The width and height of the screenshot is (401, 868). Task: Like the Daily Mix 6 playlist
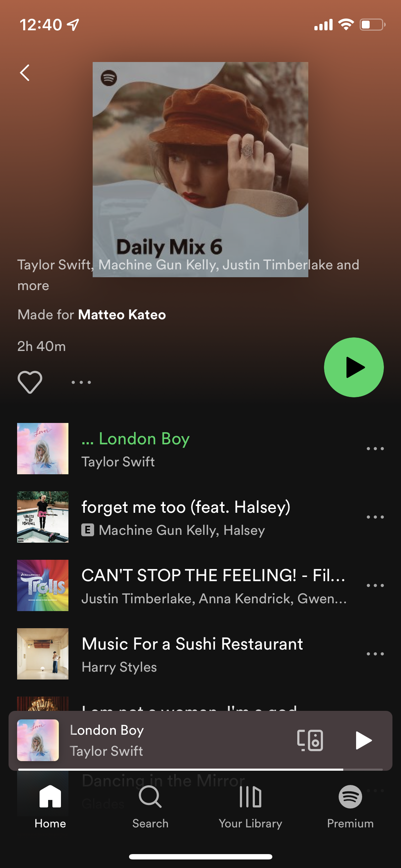[x=30, y=382]
